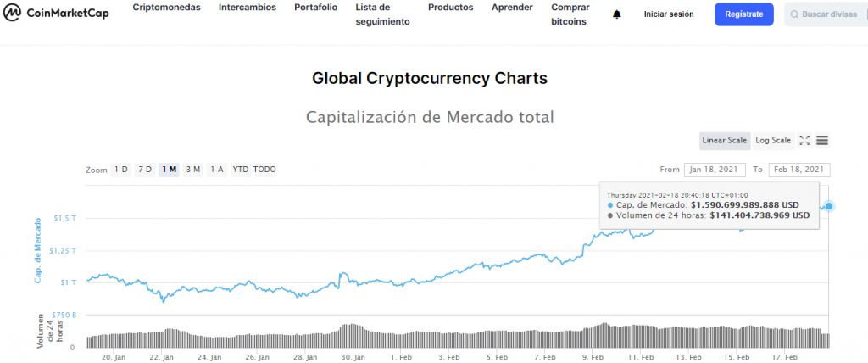Screen dimensions: 868x363
Task: Open the notifications bell
Action: pyautogui.click(x=616, y=14)
